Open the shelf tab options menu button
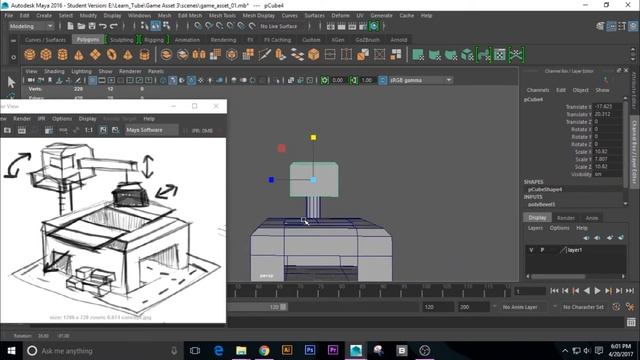The image size is (640, 360). point(13,57)
